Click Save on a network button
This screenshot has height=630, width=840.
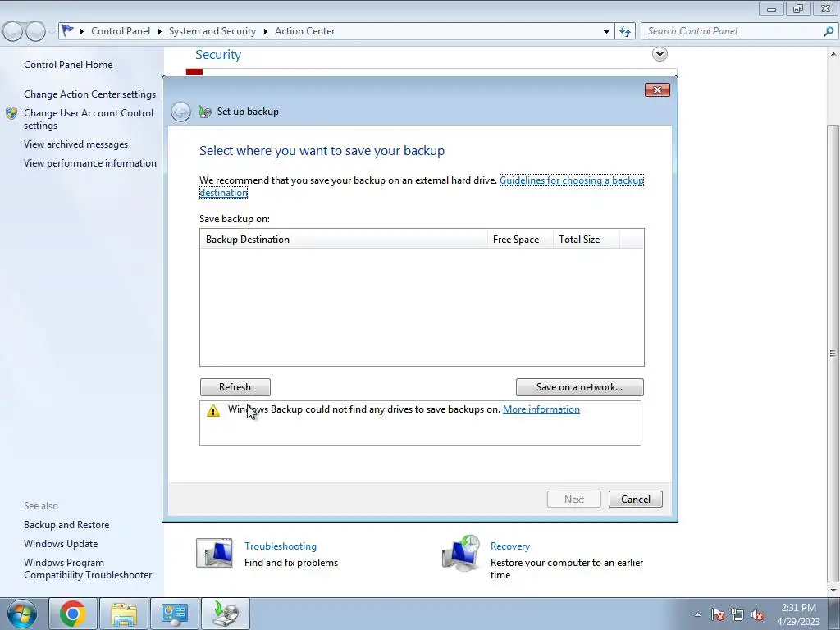pos(580,387)
